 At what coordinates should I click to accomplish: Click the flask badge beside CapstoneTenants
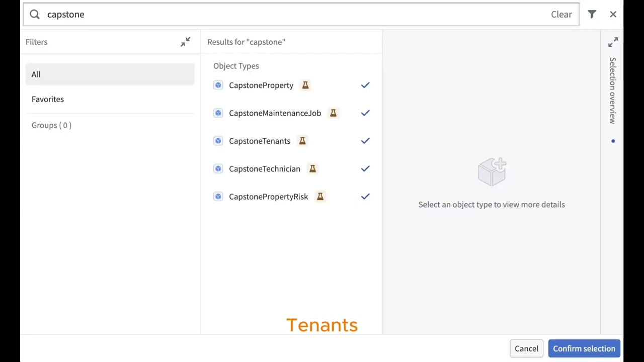[x=302, y=141]
